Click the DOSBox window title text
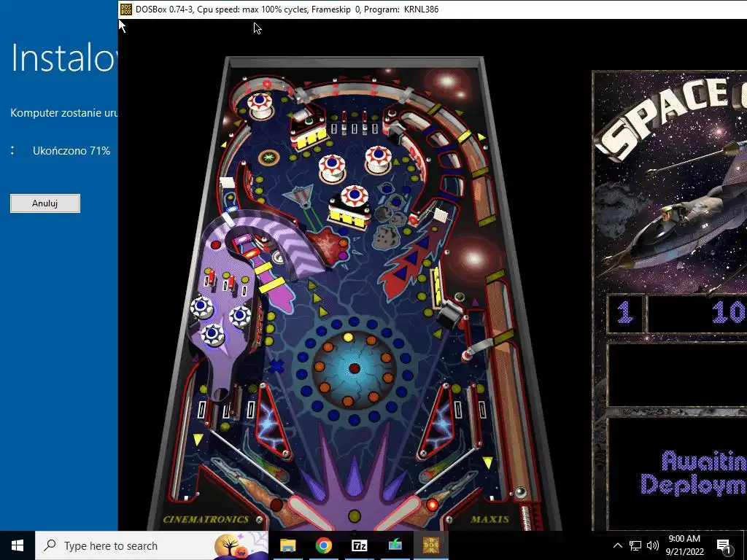The image size is (747, 560). [x=287, y=9]
